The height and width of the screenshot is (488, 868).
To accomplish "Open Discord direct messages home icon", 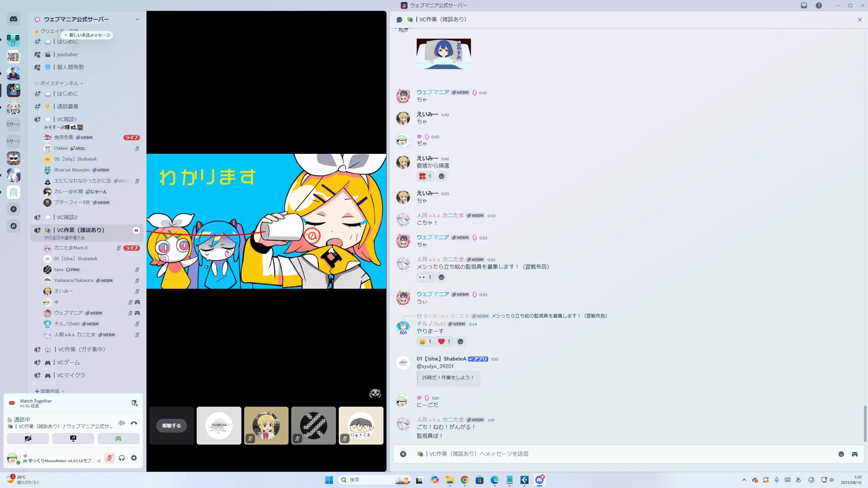I will [14, 19].
